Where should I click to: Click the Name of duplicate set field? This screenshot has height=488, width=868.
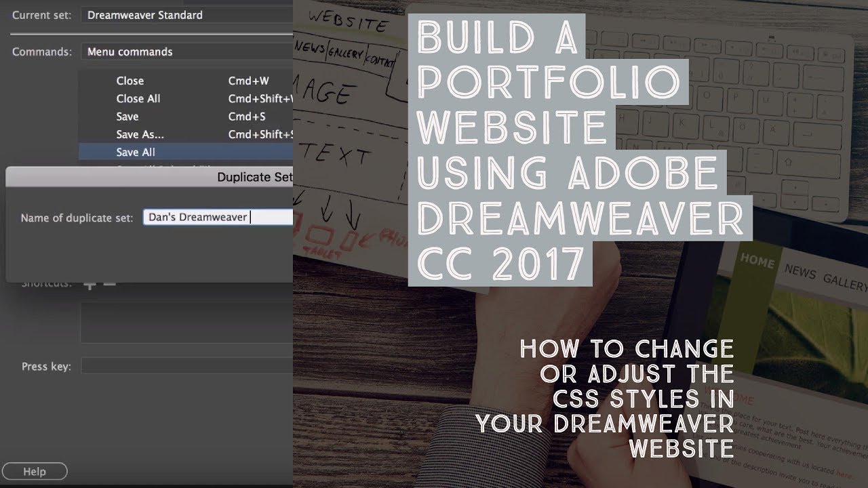(218, 218)
